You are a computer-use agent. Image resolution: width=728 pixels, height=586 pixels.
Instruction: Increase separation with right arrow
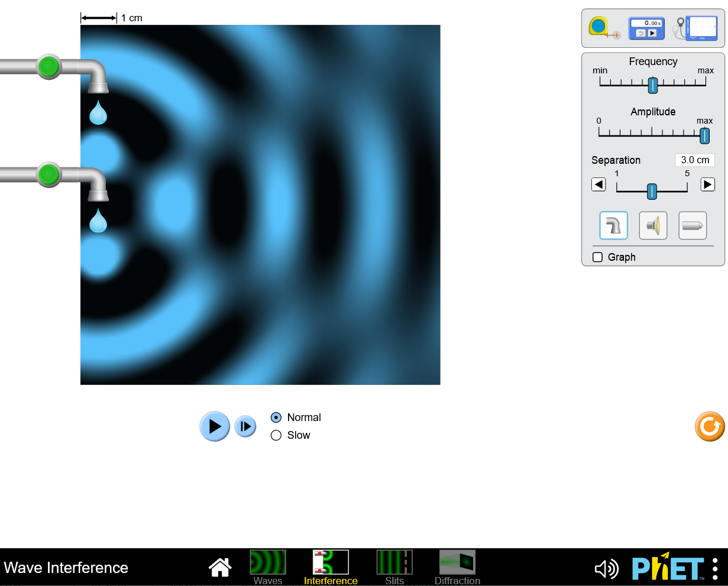coord(707,184)
